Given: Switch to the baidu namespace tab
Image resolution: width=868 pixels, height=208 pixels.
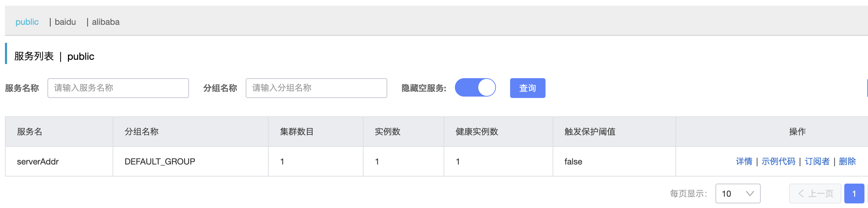Looking at the screenshot, I should (x=65, y=22).
